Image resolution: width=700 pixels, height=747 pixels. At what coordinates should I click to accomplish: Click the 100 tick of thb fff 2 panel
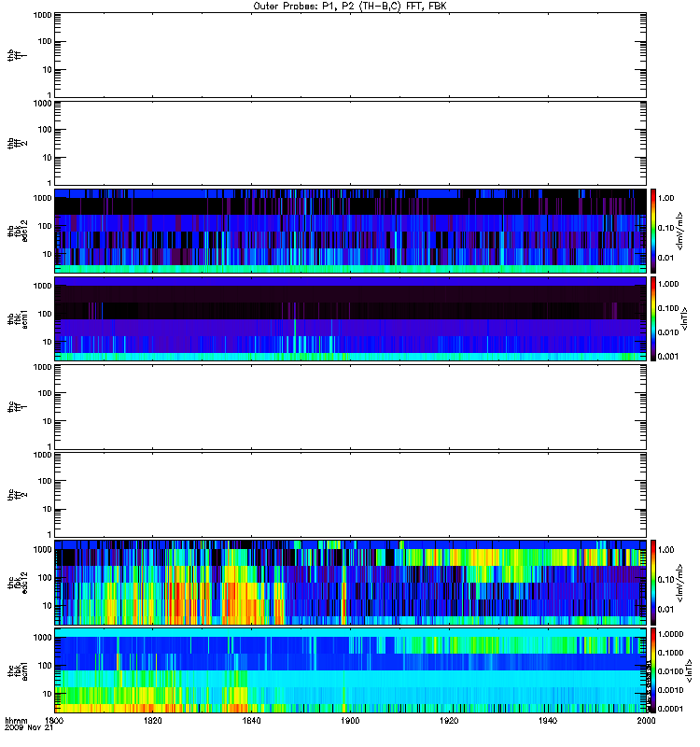(44, 130)
